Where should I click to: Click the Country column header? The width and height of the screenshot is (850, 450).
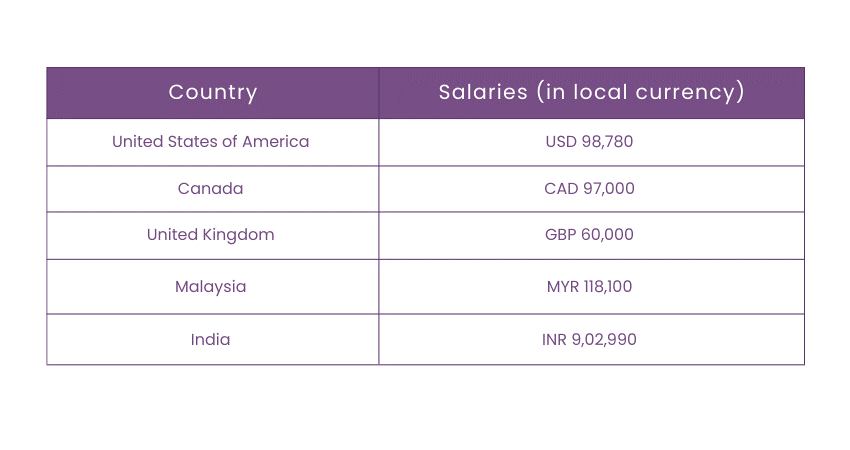(212, 93)
